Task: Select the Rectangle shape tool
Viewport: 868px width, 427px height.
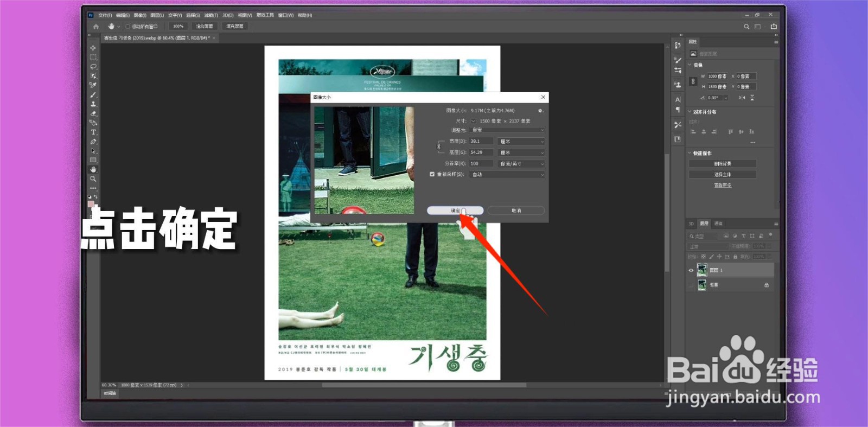Action: click(x=93, y=160)
